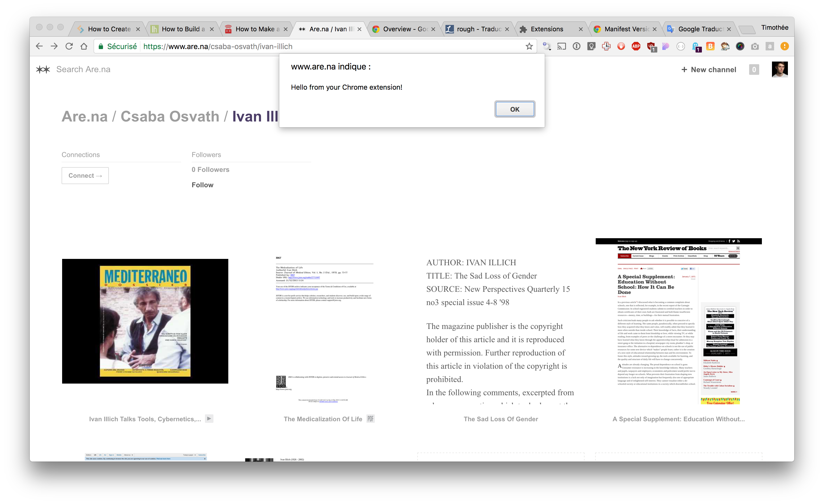Open Ivan Illich Talks Tools, Cybernetics title
The width and height of the screenshot is (824, 504).
tap(145, 419)
